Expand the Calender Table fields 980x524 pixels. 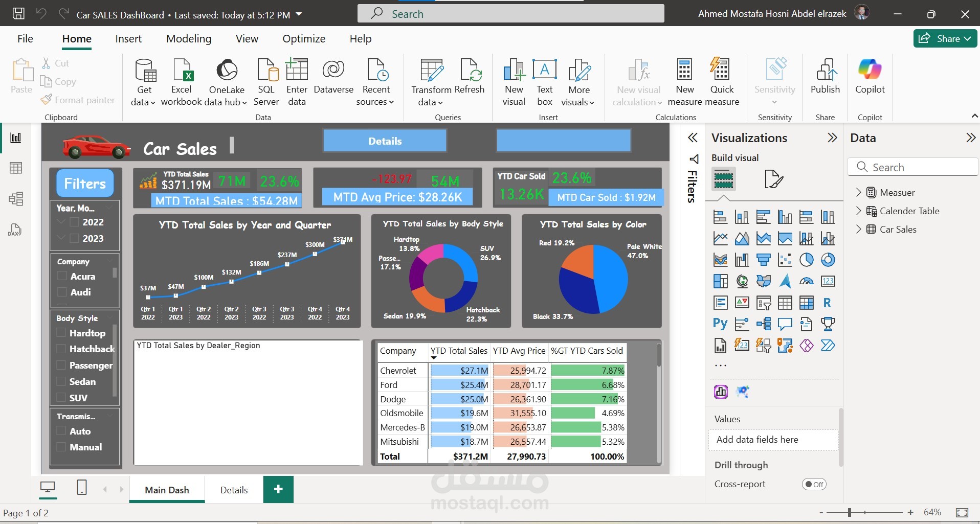coord(859,211)
